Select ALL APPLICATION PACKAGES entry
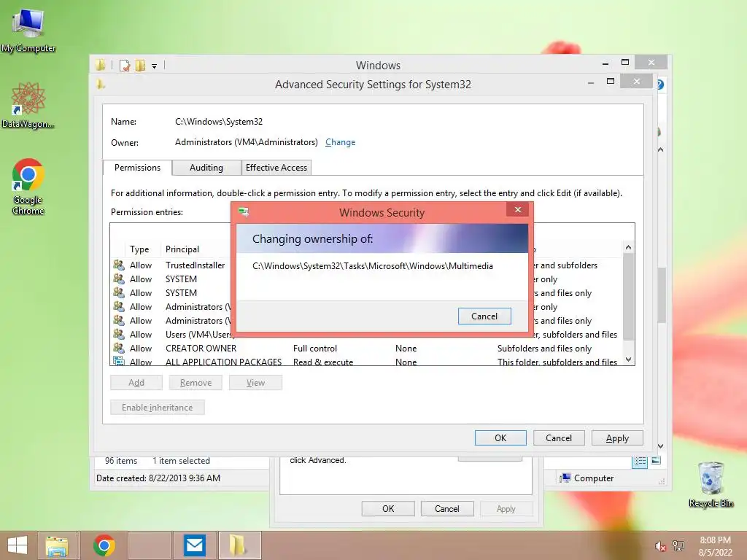747x560 pixels. (x=367, y=362)
